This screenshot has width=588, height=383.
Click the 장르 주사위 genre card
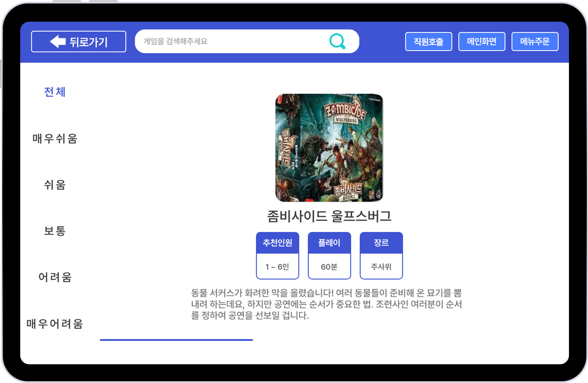(381, 255)
